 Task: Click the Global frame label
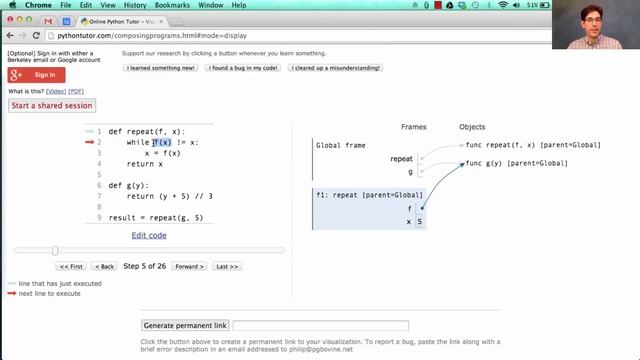coord(340,145)
